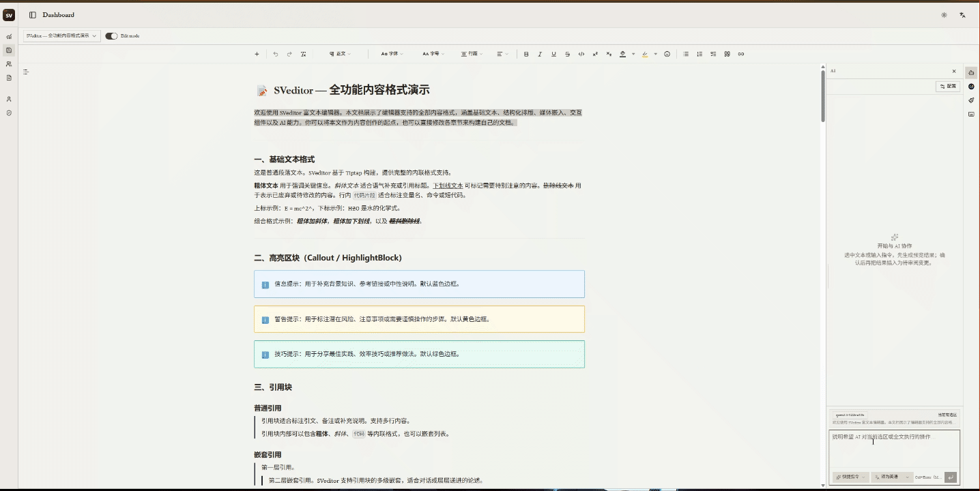Viewport: 980px width, 491px height.
Task: Close the AI panel
Action: 954,71
